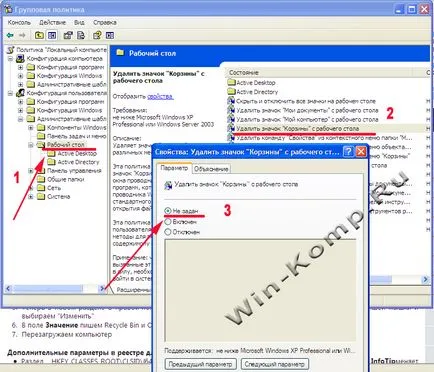
Task: Click right arrow of tree horizontal scrollbar
Action: tap(102, 289)
